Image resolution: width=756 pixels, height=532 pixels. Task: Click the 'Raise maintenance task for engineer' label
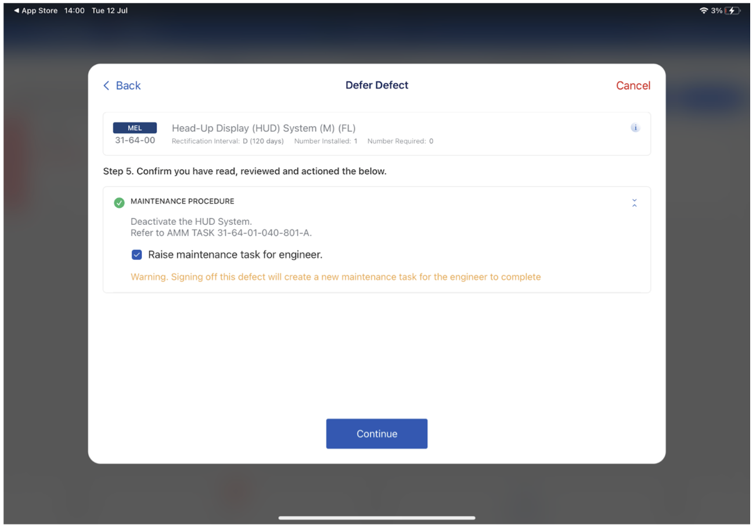pyautogui.click(x=235, y=254)
